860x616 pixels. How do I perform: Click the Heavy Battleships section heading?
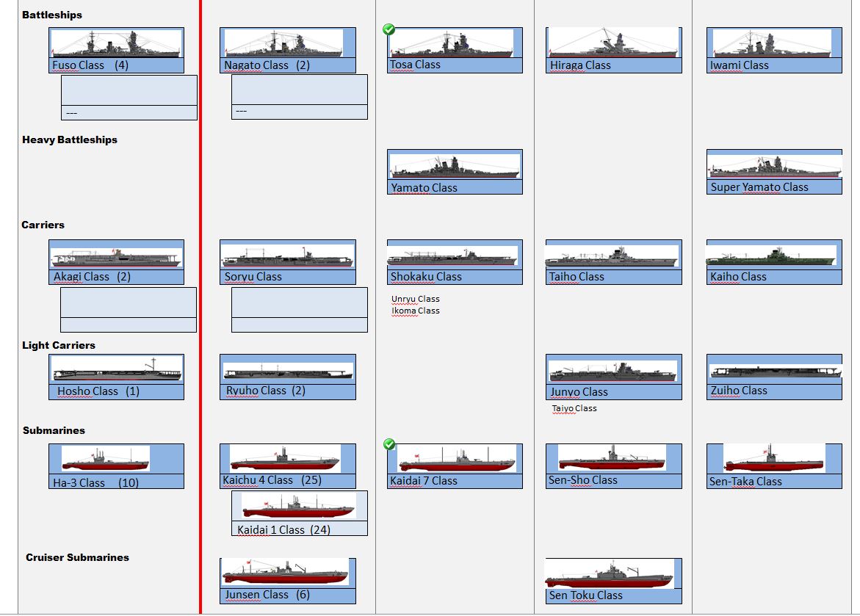click(70, 139)
